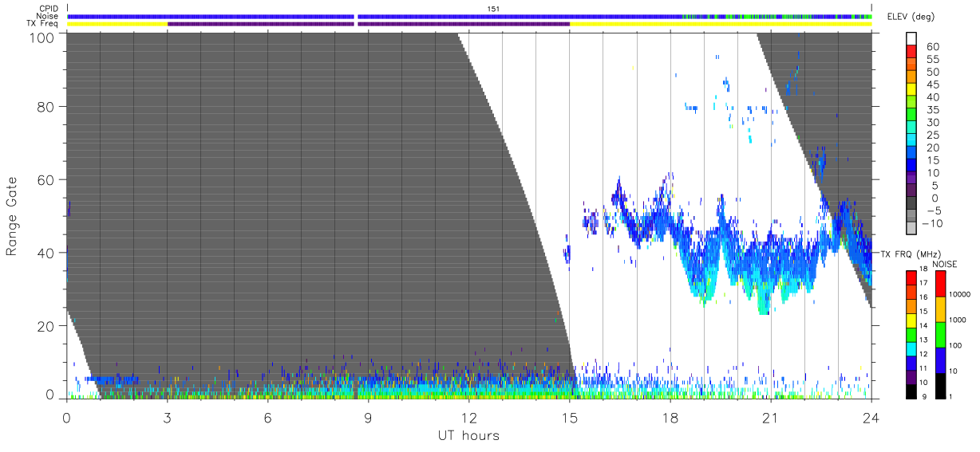This screenshot has height=452, width=980.
Task: Select the red top segment of the TX FRQ bar
Action: [911, 277]
